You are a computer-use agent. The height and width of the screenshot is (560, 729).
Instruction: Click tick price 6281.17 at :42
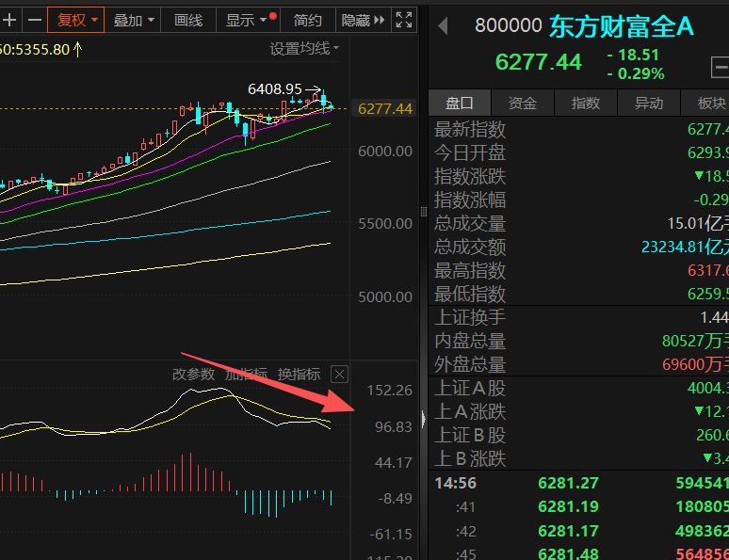[x=568, y=531]
